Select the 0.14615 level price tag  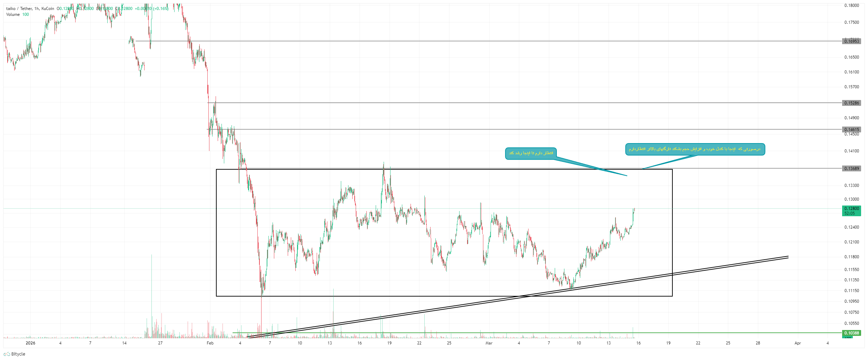(x=851, y=130)
